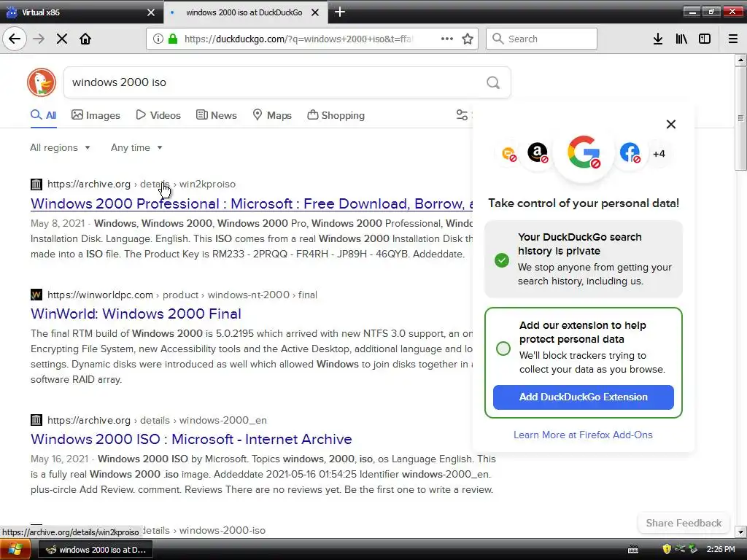Open the Home page icon

point(85,39)
